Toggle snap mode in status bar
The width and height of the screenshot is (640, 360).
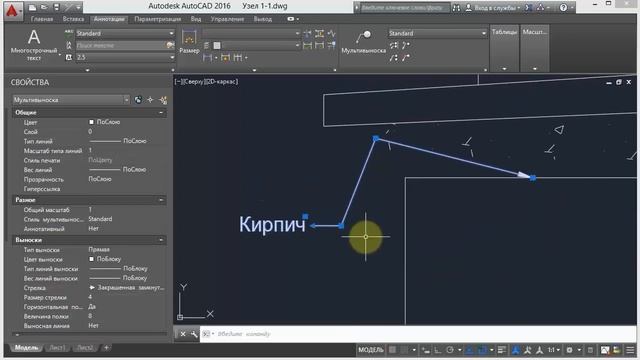[404, 350]
